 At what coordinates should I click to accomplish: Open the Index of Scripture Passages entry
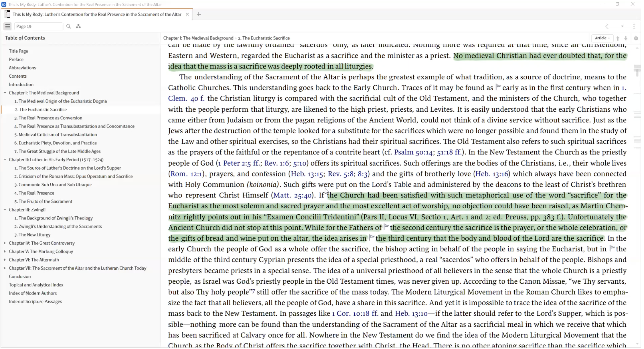point(35,301)
